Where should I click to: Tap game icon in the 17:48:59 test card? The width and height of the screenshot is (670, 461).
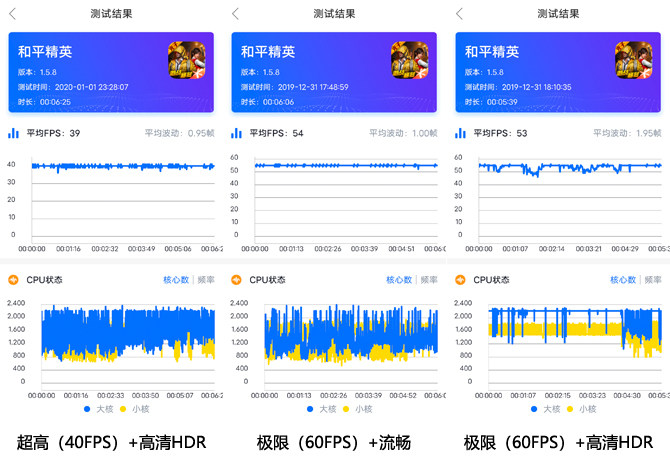[410, 60]
